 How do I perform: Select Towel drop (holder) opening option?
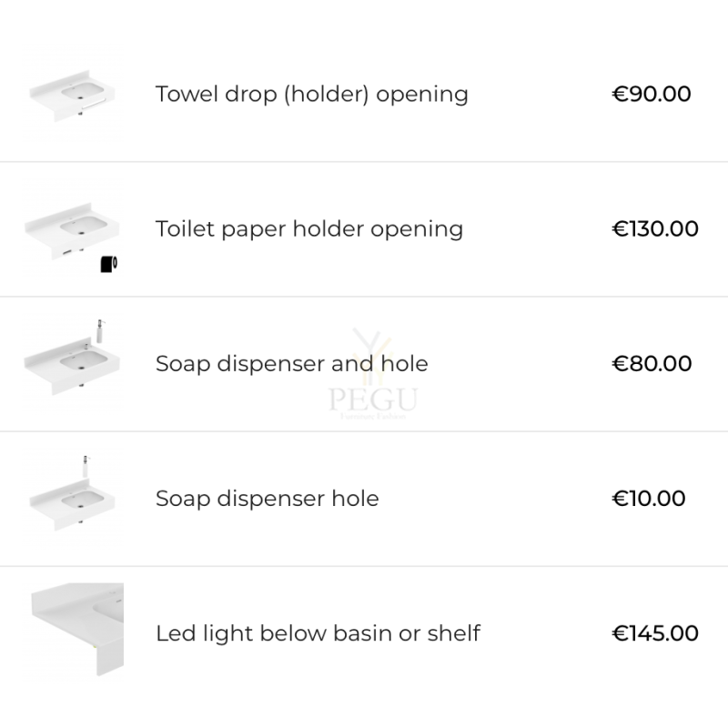coord(311,95)
